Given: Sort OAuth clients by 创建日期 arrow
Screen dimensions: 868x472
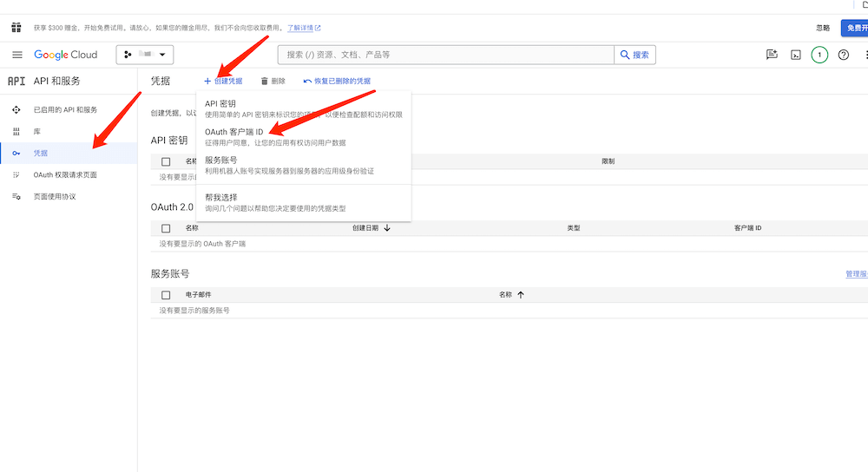Looking at the screenshot, I should (x=387, y=228).
